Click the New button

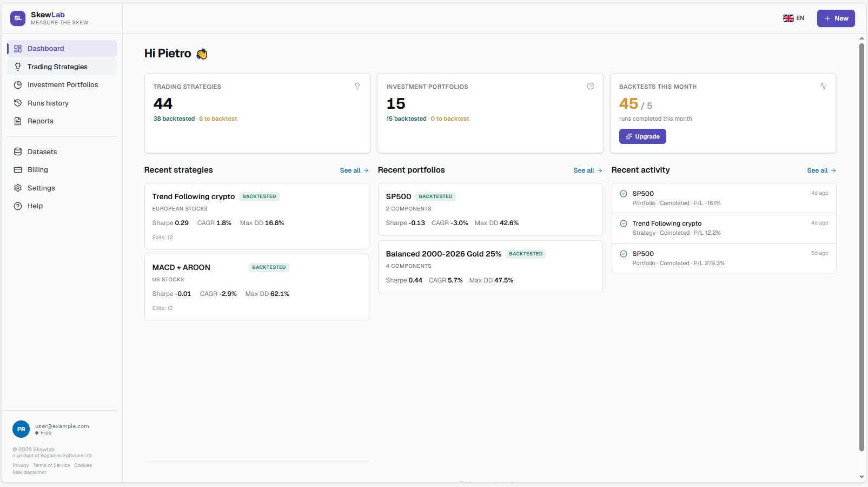click(836, 18)
